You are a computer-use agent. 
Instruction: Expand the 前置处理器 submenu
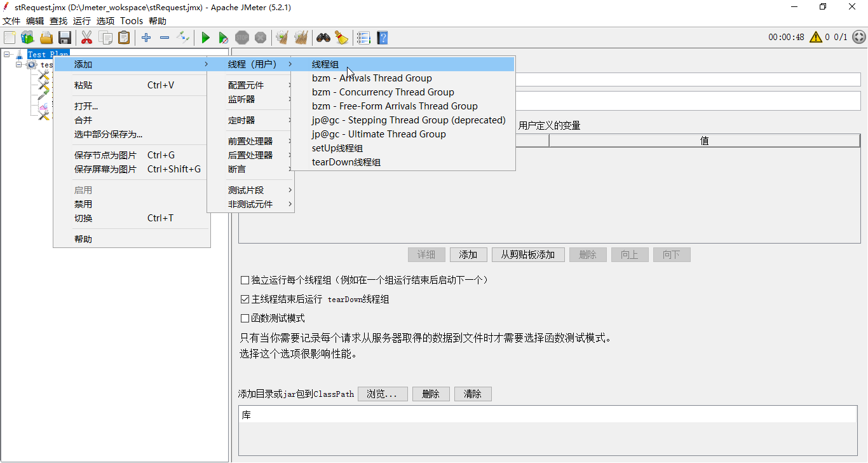tap(250, 141)
